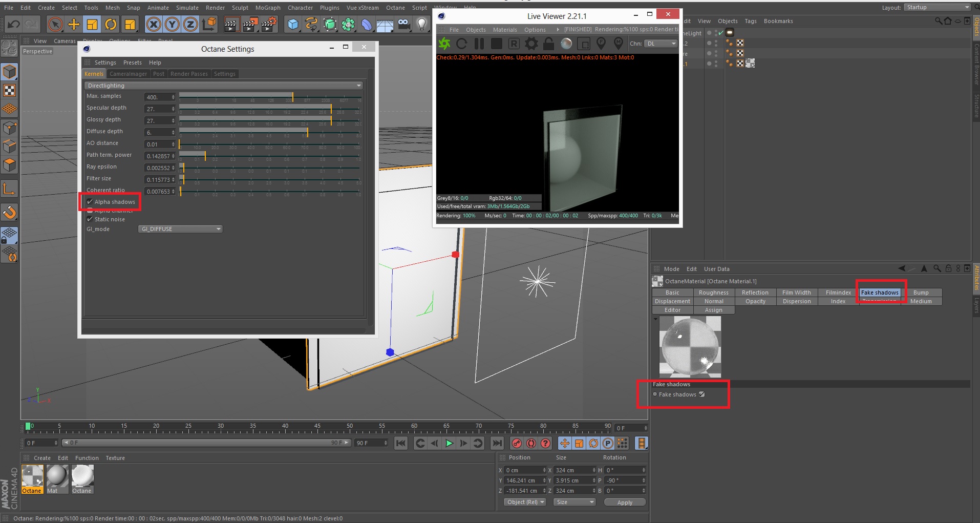980x523 pixels.
Task: Click the Diffuse depth value field
Action: click(x=160, y=132)
